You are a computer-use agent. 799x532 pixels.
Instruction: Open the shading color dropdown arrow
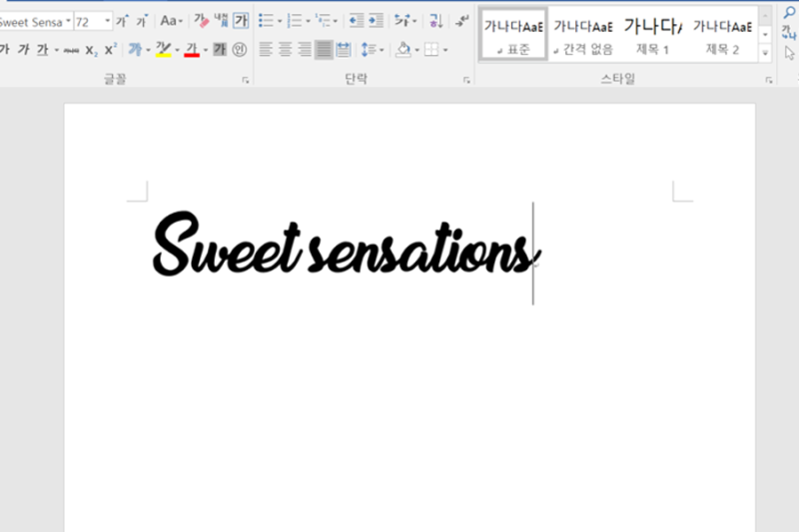(x=416, y=50)
